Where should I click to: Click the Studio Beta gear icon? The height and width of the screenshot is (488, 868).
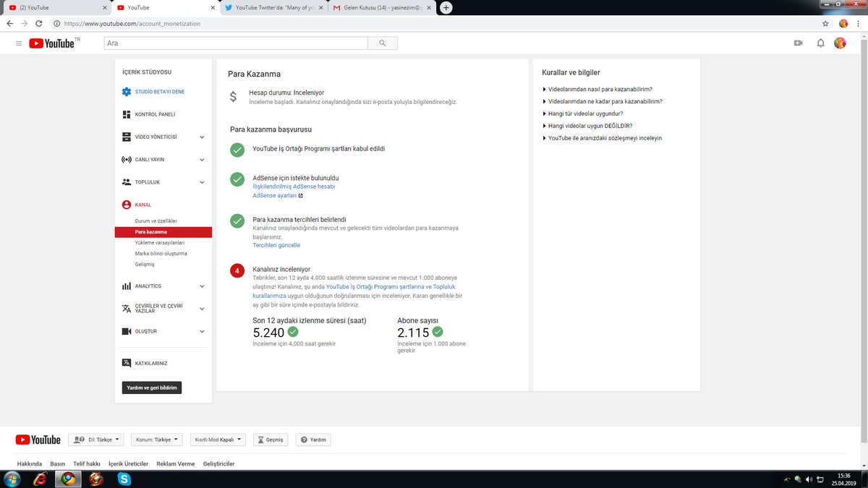coord(127,92)
